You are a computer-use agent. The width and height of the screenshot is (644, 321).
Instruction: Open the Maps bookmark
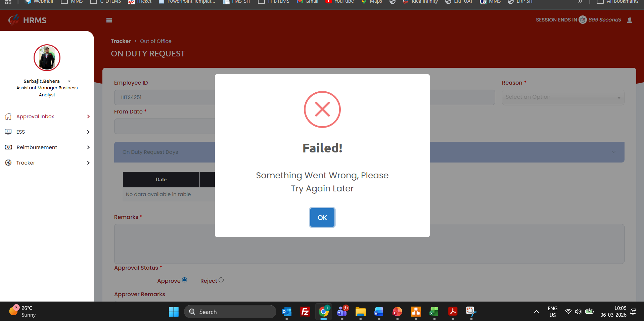372,2
